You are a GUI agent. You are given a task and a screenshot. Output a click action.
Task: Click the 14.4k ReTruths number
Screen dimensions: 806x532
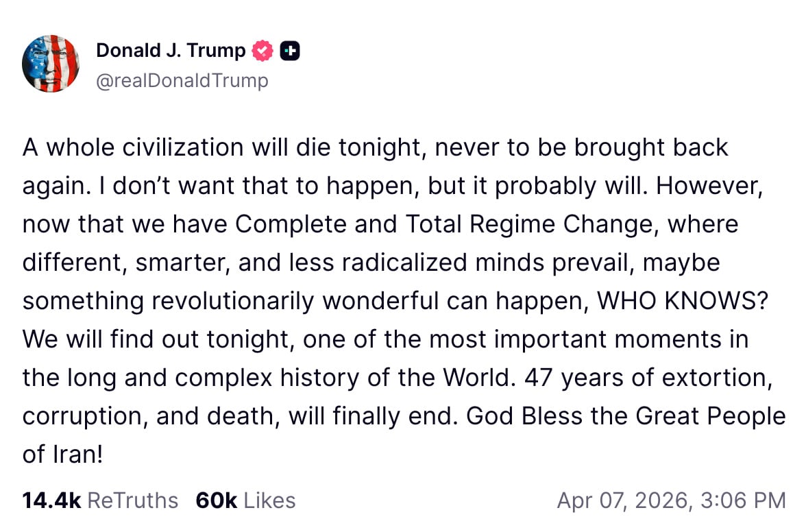tap(51, 500)
